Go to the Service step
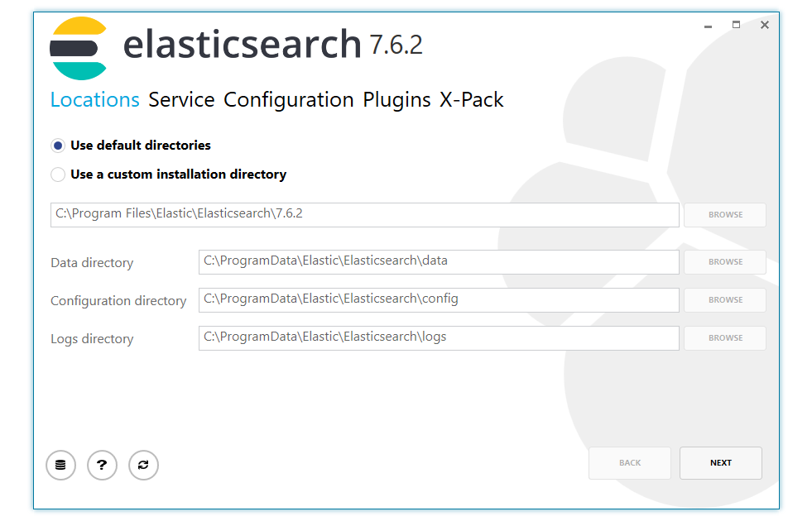 [x=181, y=99]
